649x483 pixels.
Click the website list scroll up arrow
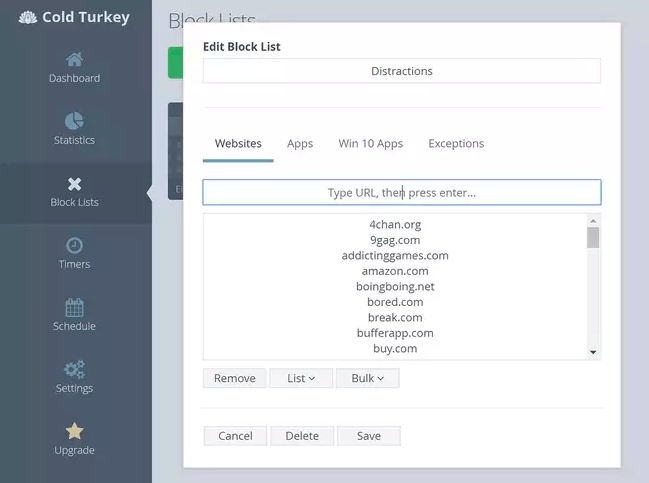click(593, 221)
